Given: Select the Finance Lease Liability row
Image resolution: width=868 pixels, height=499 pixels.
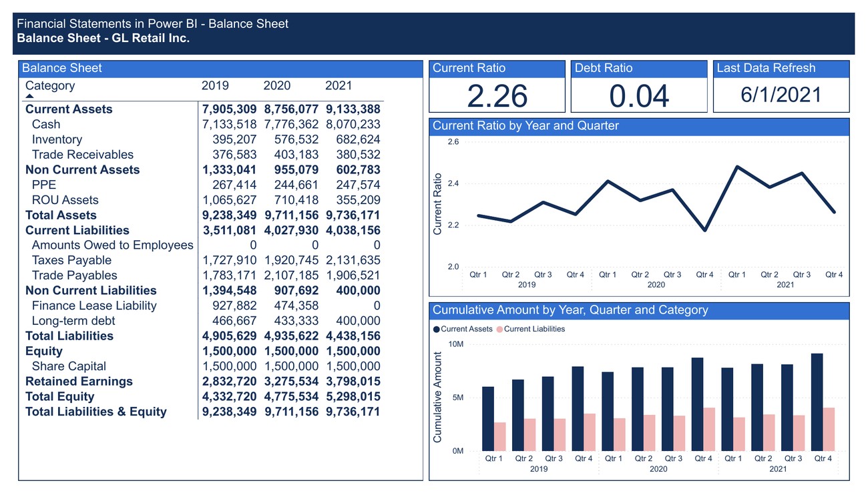Looking at the screenshot, I should pos(94,306).
